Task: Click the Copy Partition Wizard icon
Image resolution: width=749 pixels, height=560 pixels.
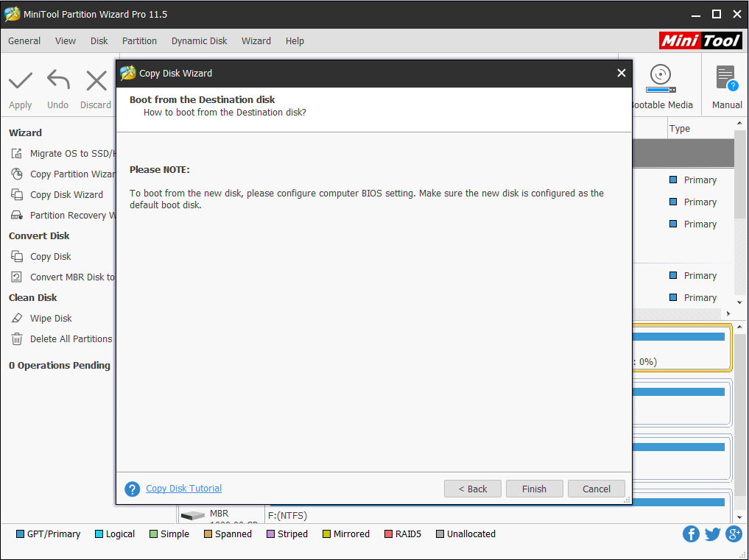Action: point(17,174)
